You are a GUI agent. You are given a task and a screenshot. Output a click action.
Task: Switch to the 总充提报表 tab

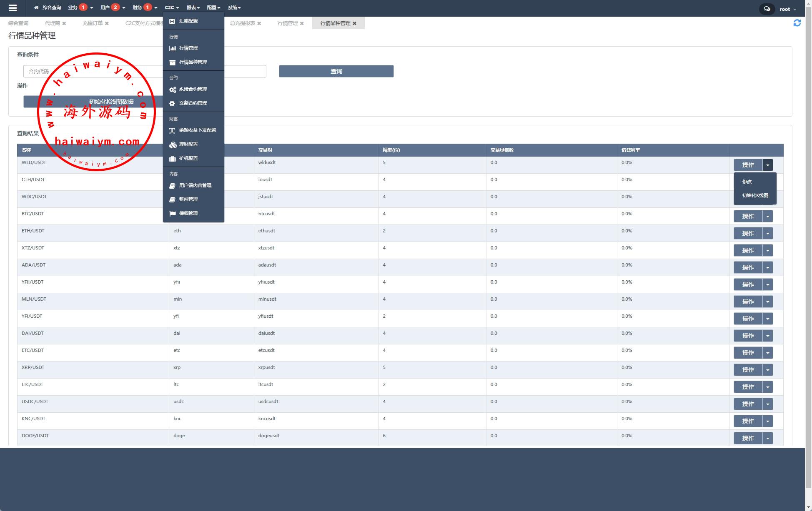[x=243, y=23]
